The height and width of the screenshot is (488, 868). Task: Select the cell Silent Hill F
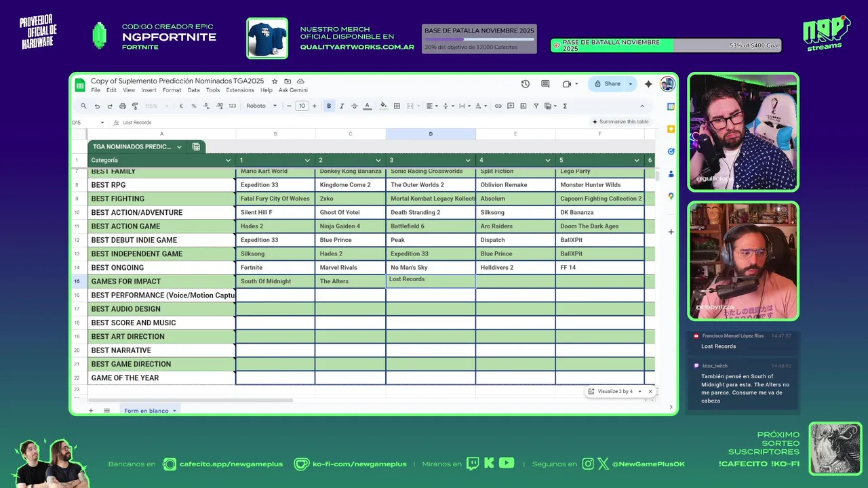click(275, 212)
